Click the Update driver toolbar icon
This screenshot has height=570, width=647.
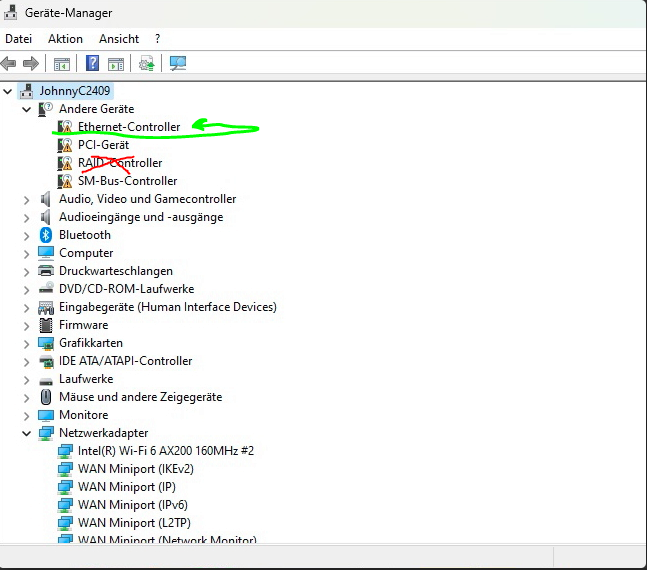(x=146, y=64)
